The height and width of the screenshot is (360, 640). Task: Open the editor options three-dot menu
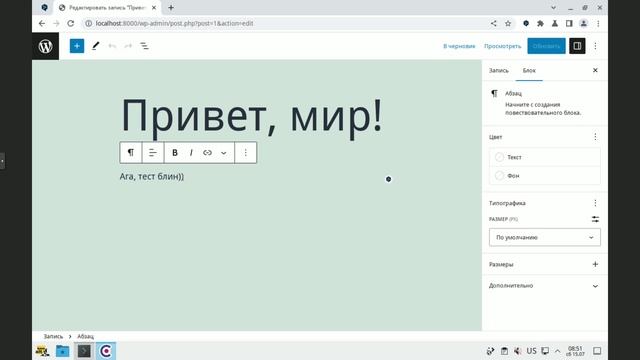(x=596, y=46)
